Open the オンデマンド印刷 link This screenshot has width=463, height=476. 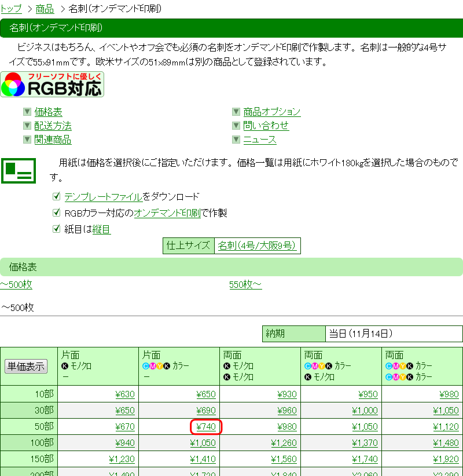[x=167, y=213]
